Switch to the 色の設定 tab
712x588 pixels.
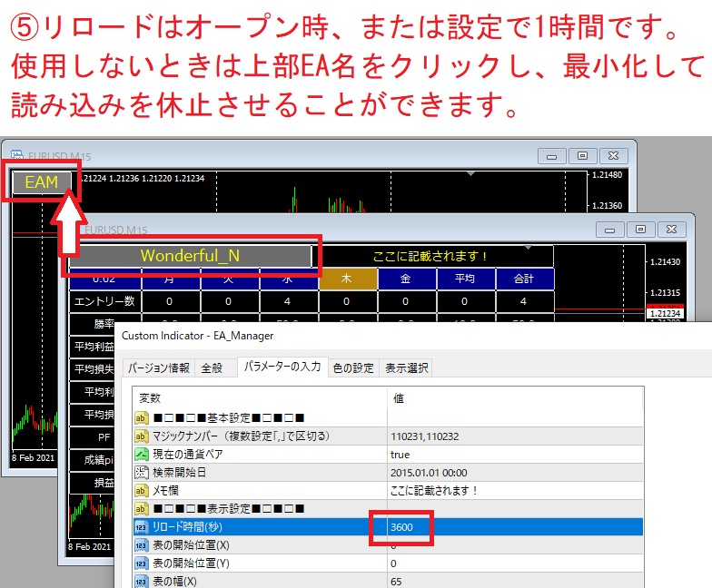point(353,367)
